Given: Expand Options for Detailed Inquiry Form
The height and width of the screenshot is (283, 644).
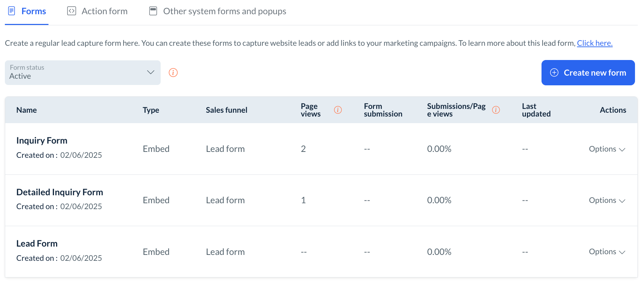Looking at the screenshot, I should (607, 200).
